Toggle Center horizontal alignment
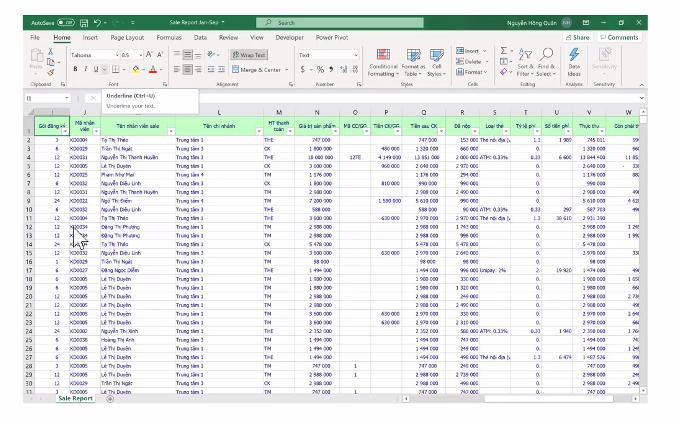The height and width of the screenshot is (423, 679). 188,69
